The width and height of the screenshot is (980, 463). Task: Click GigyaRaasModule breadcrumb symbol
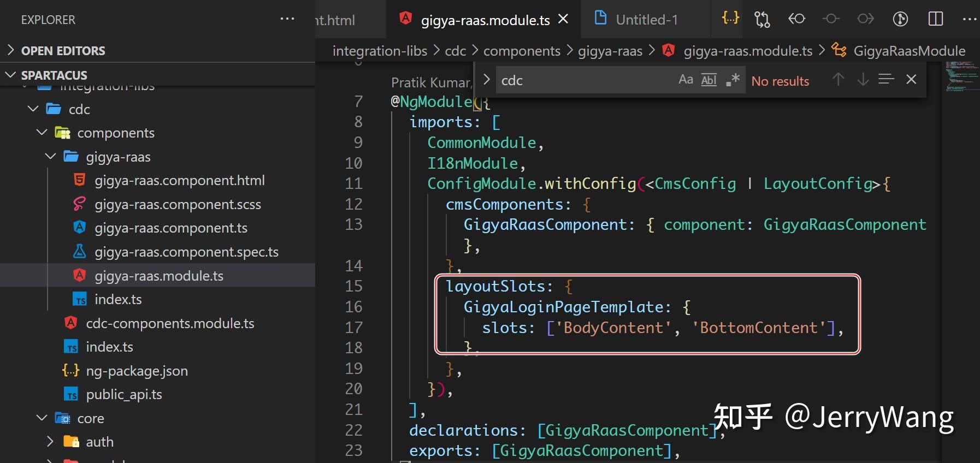pyautogui.click(x=909, y=51)
